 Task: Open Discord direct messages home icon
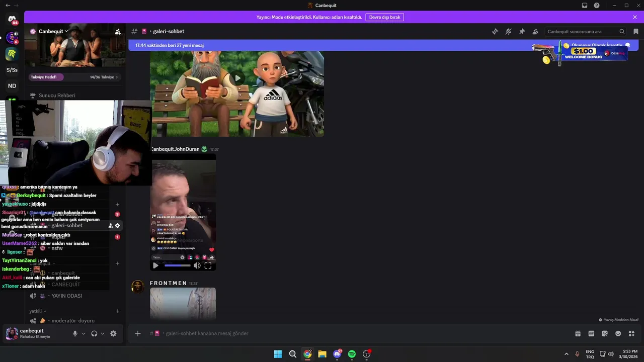12,20
